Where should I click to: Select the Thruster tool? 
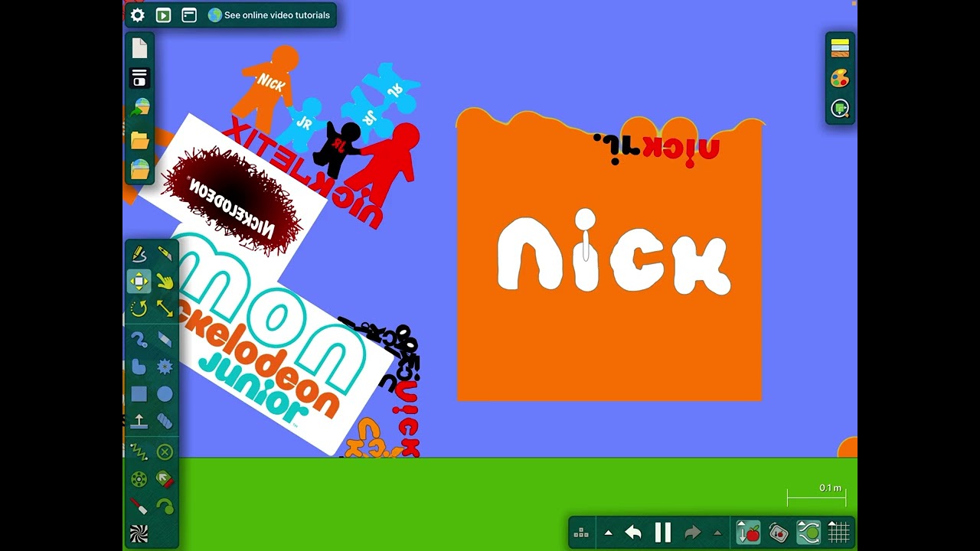[x=165, y=479]
